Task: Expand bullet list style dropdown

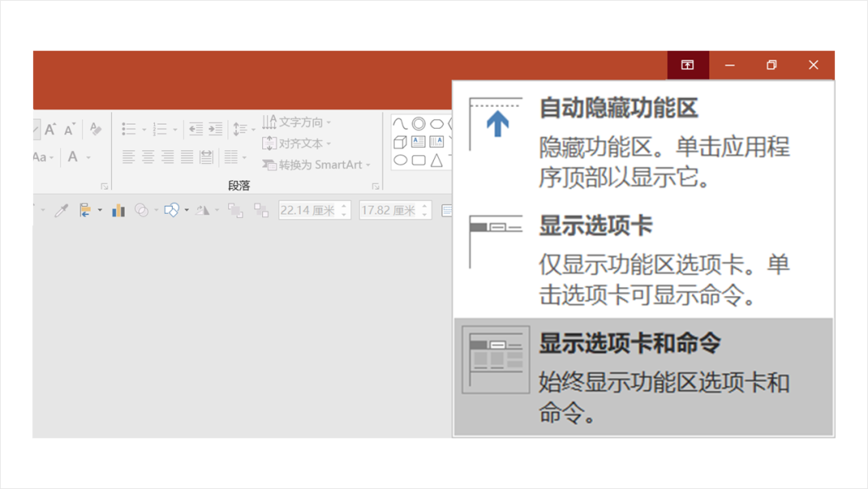Action: coord(144,129)
